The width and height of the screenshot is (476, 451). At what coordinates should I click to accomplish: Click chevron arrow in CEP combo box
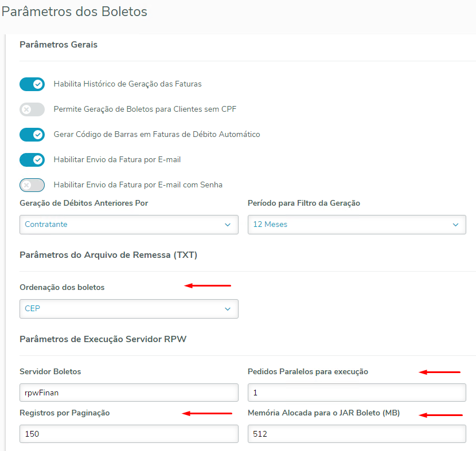(228, 309)
